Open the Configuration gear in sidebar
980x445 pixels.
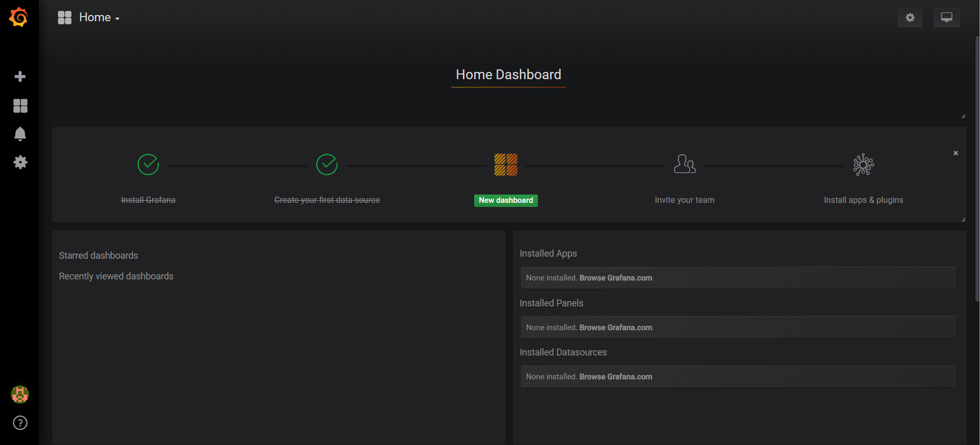tap(20, 162)
